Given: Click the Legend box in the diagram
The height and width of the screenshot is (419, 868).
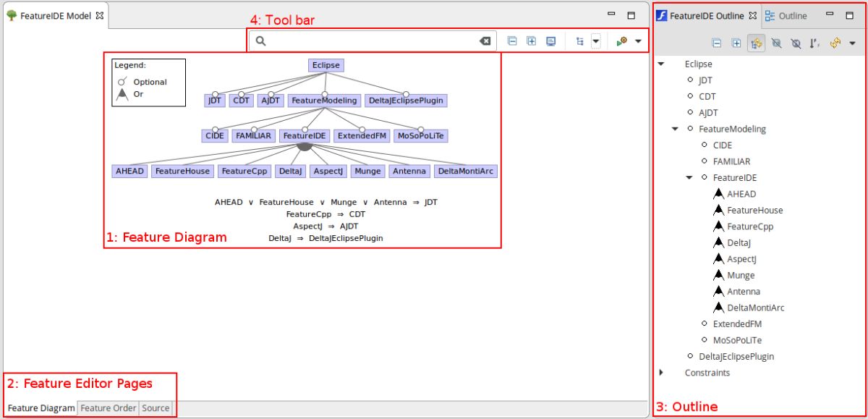Looking at the screenshot, I should [x=149, y=82].
